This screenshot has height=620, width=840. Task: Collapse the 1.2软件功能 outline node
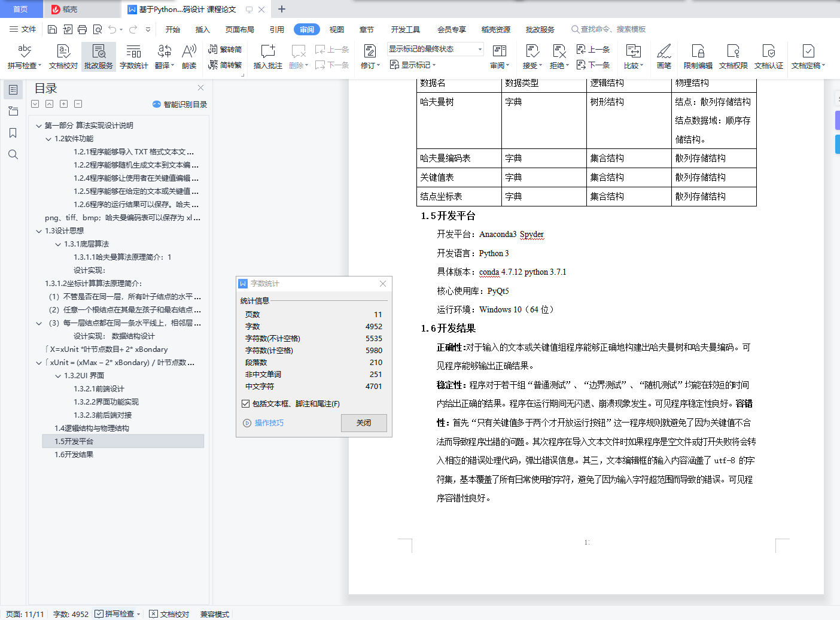48,139
